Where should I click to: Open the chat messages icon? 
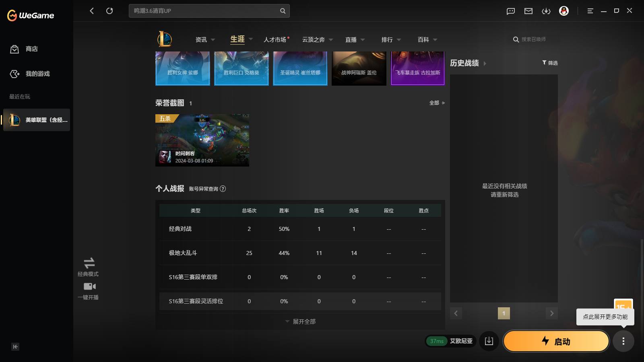tap(511, 11)
